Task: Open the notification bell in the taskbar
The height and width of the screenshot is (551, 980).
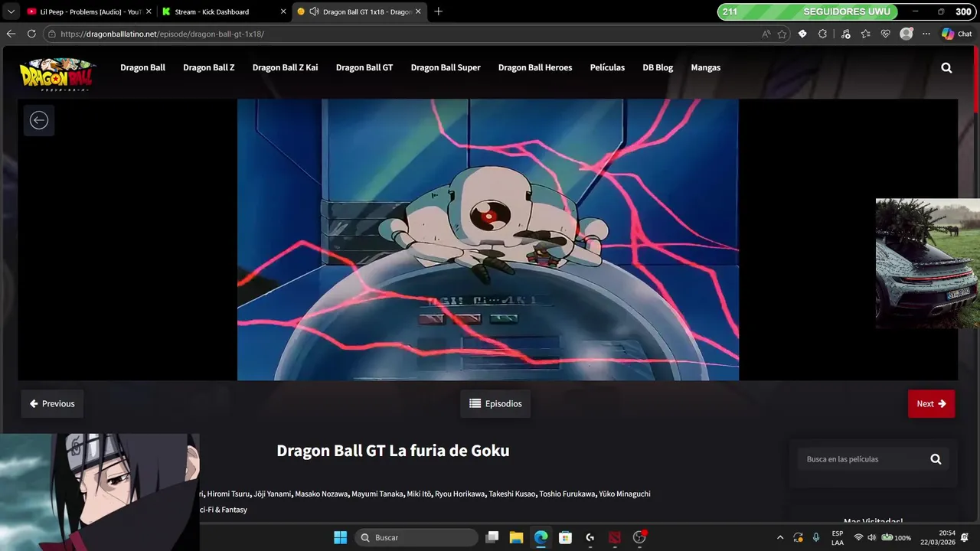Action: (x=965, y=537)
